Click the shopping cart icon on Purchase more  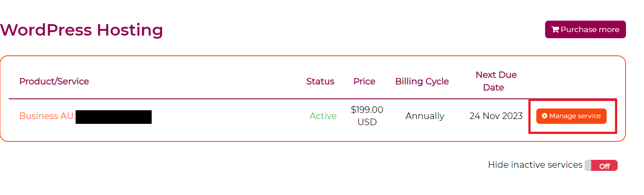(x=555, y=30)
